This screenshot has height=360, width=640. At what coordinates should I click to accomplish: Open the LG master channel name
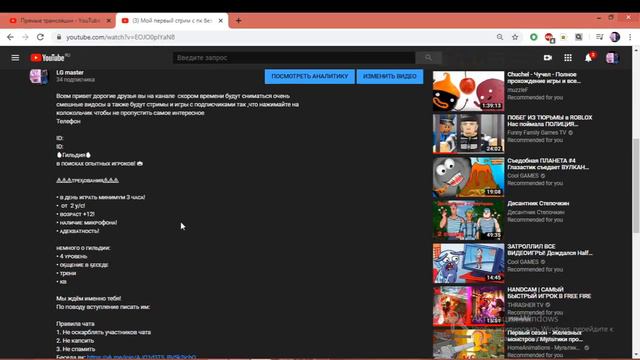tap(70, 72)
